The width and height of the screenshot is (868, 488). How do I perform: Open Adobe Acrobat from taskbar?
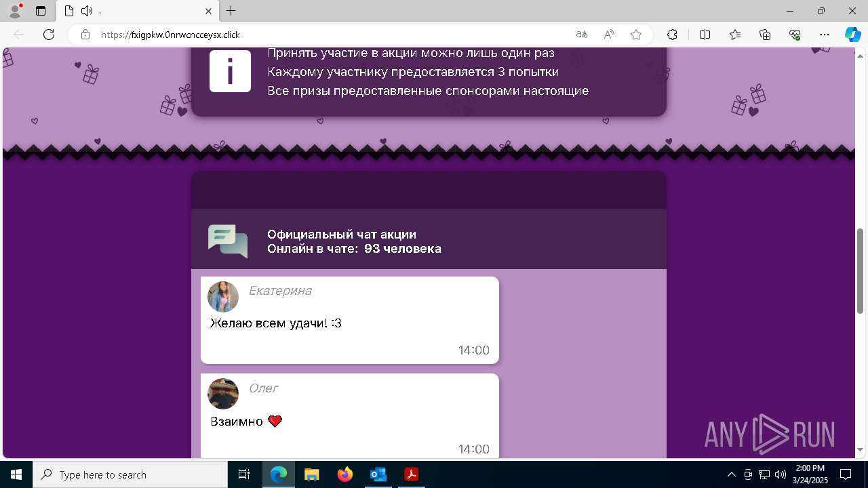[411, 474]
